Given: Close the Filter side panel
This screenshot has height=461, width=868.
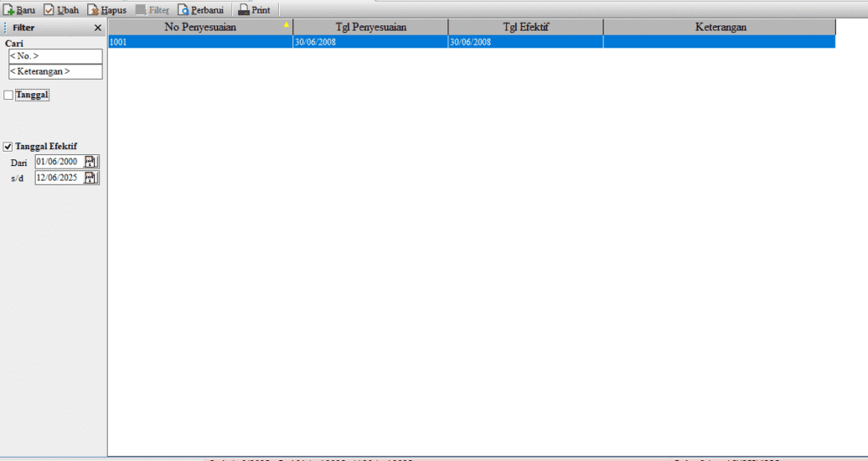Looking at the screenshot, I should [x=97, y=28].
